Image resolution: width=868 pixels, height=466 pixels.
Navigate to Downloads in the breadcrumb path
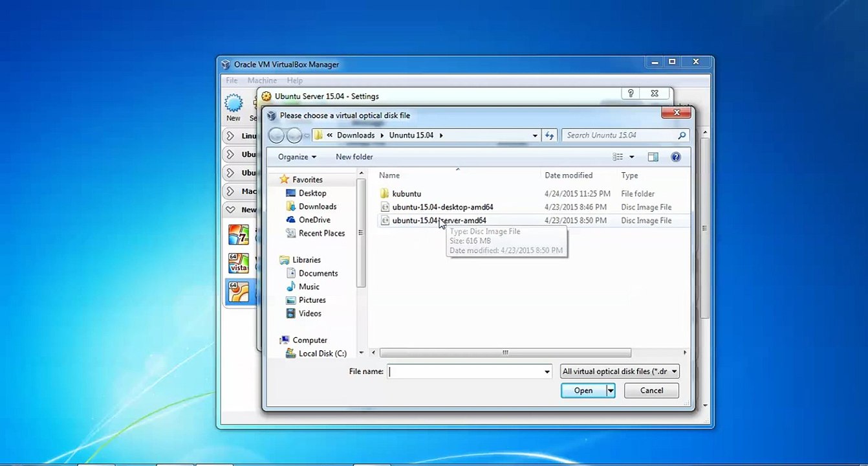coord(356,135)
